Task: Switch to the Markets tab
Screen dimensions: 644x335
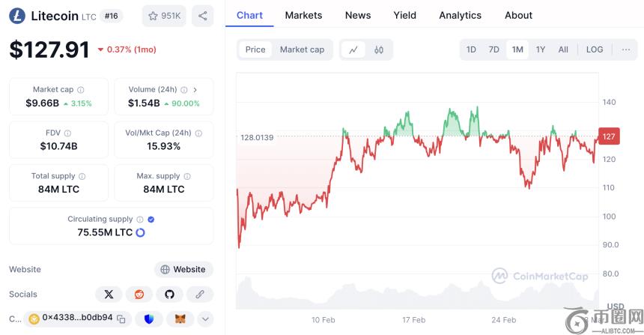Action: (x=303, y=15)
